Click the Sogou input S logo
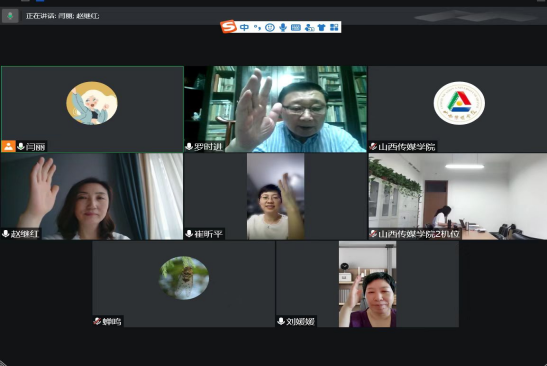This screenshot has width=547, height=366. [x=228, y=27]
